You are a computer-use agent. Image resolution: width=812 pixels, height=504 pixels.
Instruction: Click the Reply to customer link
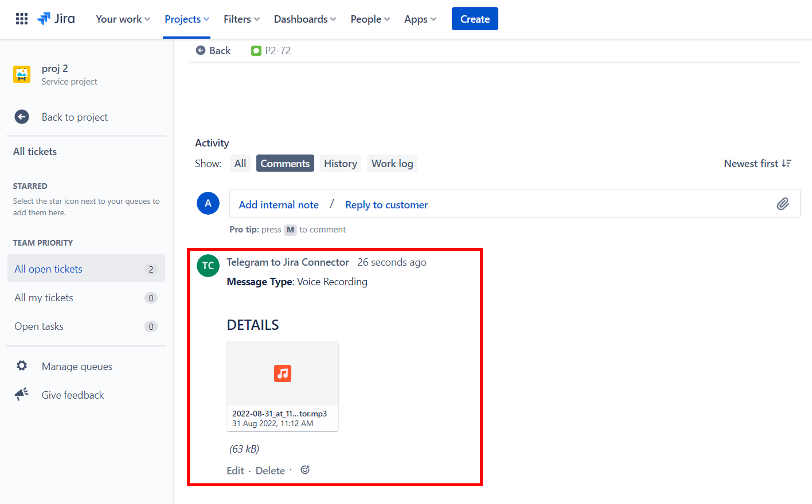point(386,205)
